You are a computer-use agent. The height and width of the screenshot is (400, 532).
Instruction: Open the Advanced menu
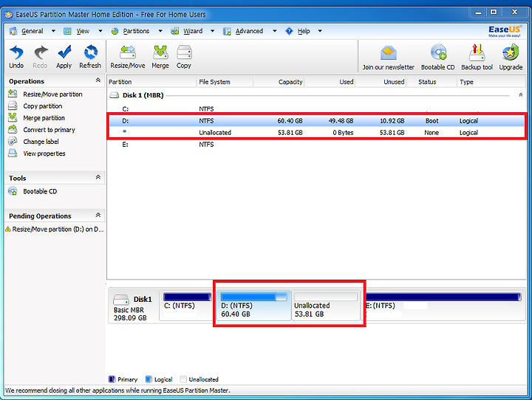click(249, 31)
